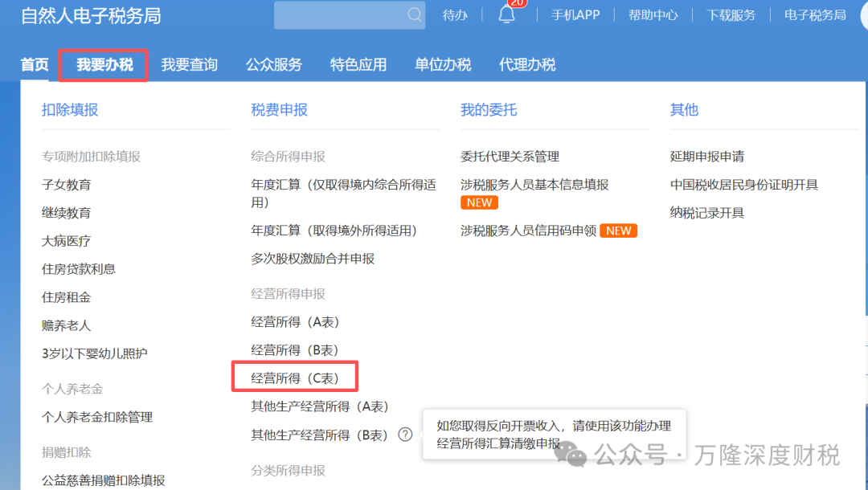Click inside the top search box
The image size is (868, 490).
click(339, 14)
